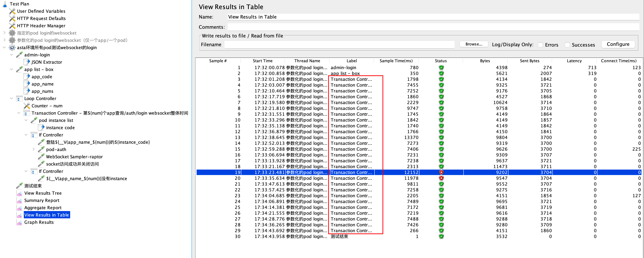The image size is (644, 258).
Task: Select View Results Tree in the tree
Action: [43, 193]
